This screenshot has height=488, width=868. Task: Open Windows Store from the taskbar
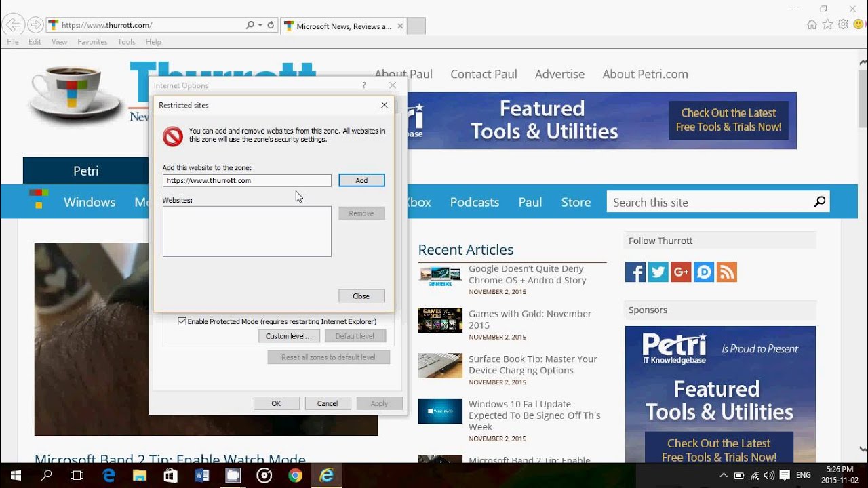point(170,476)
